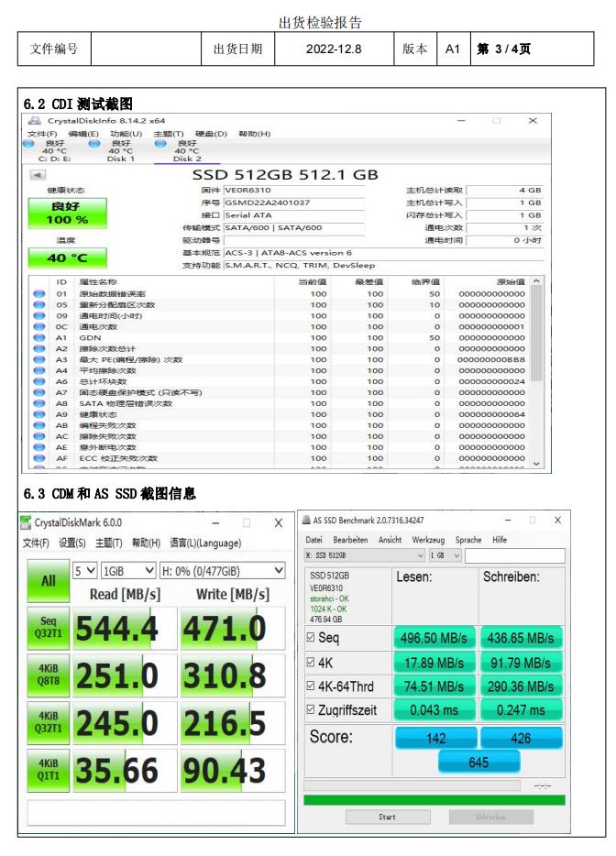Screen dimensions: 616x856
Task: Click the status icon of attribute A8 SATA
Action: pyautogui.click(x=38, y=403)
